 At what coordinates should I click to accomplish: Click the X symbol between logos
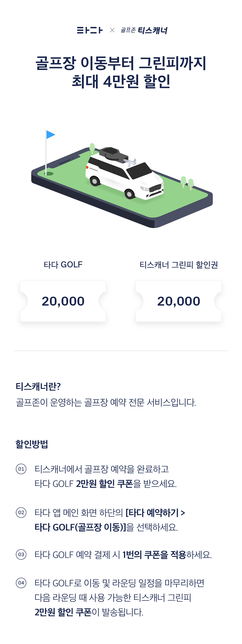[x=112, y=30]
